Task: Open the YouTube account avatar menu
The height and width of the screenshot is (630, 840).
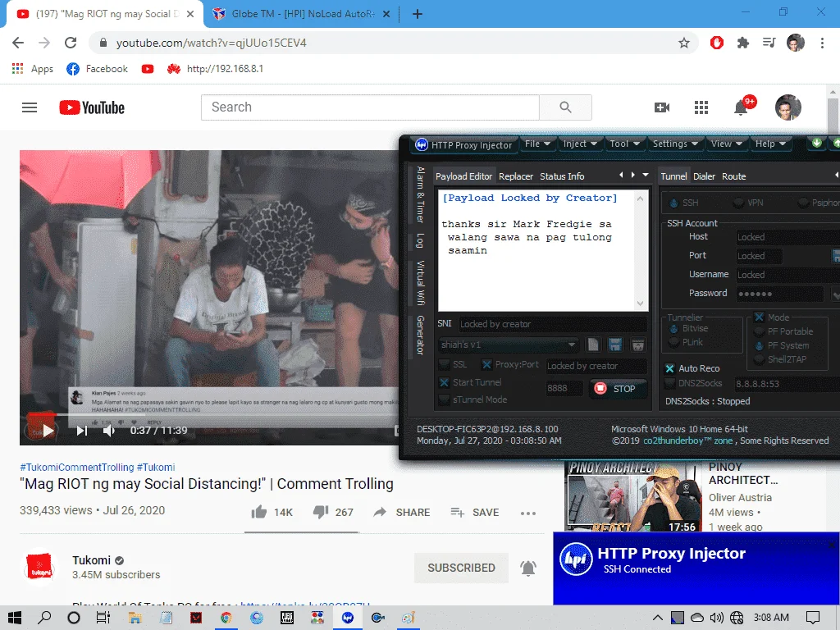Action: pyautogui.click(x=788, y=107)
